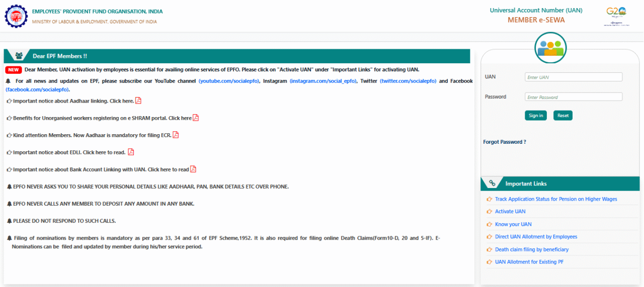The image size is (644, 287).
Task: Open PDF icon for Aadhaar linking notice
Action: (x=138, y=101)
